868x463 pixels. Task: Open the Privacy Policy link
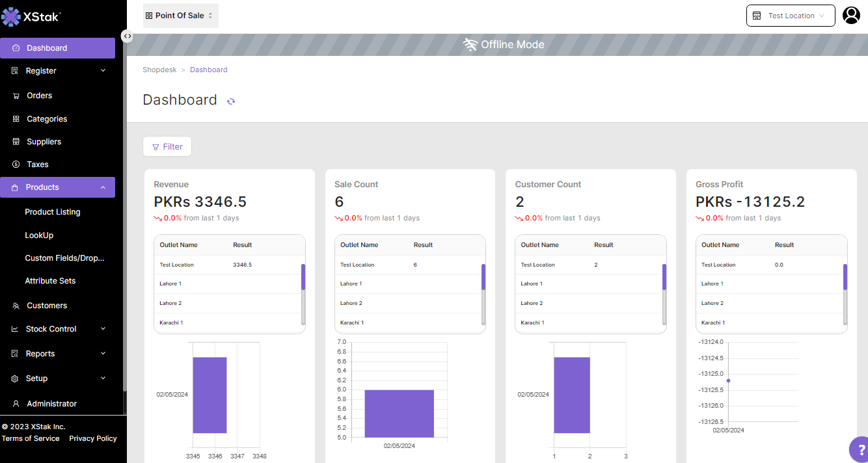(93, 438)
